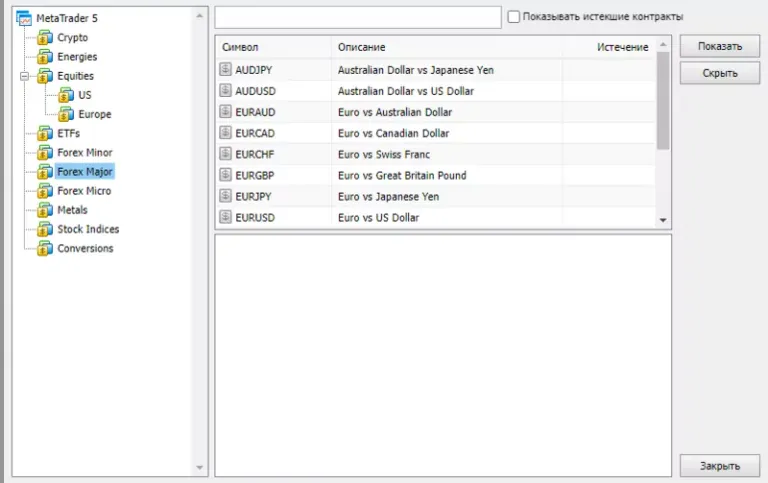Click the symbol list scrollbar thumb
Screen dimensions: 768x483
pyautogui.click(x=663, y=100)
